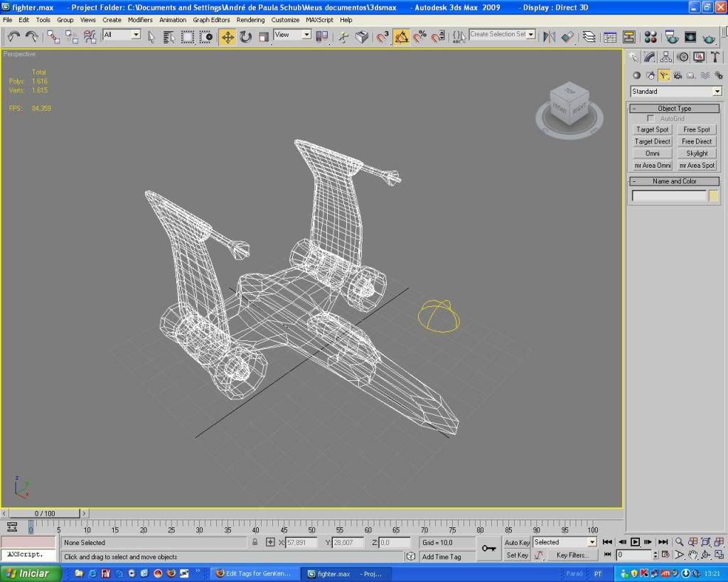Click the Undo arrow icon
Viewport: 728px width, 582px height.
(x=14, y=37)
